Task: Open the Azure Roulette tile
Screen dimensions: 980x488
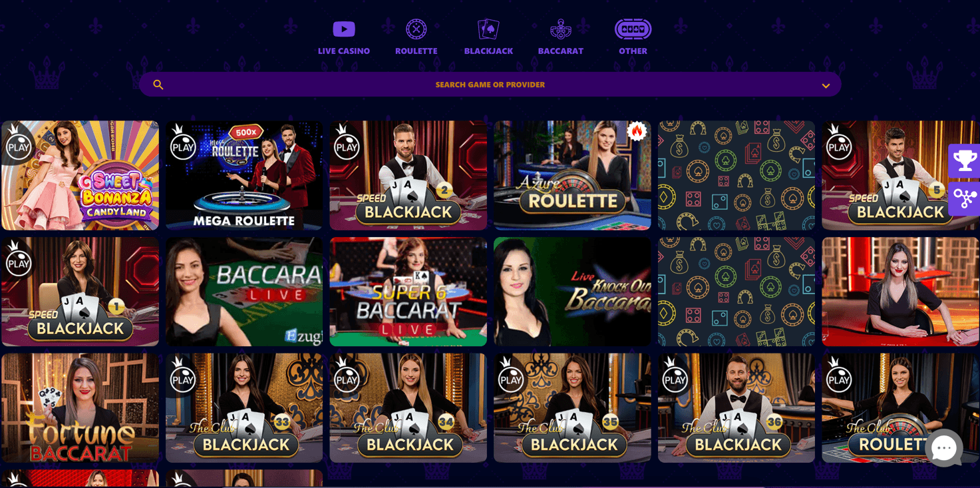Action: click(x=572, y=175)
